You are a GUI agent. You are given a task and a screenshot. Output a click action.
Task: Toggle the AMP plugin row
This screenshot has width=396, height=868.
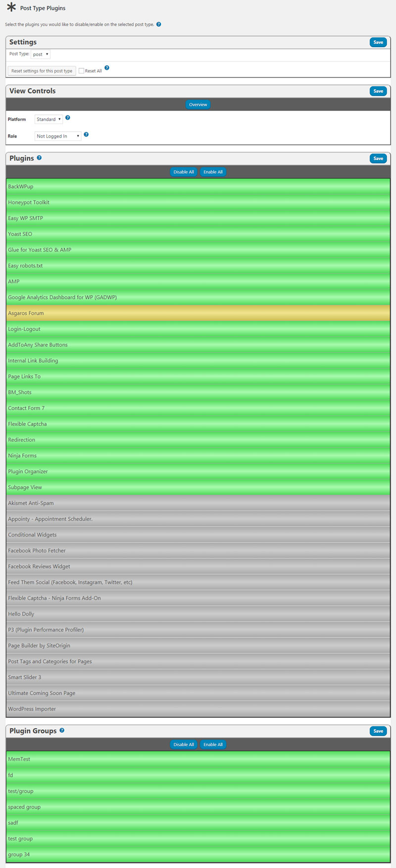coord(198,281)
